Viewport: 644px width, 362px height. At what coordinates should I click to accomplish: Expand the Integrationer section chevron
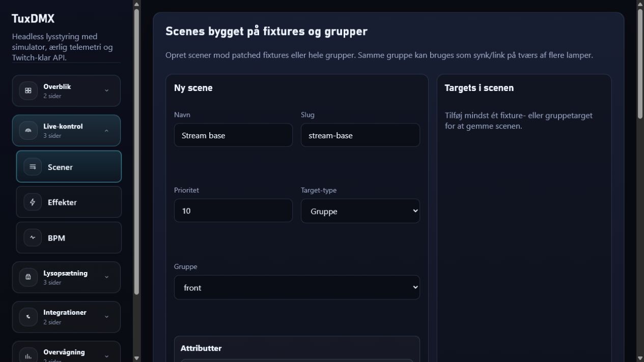pyautogui.click(x=106, y=317)
